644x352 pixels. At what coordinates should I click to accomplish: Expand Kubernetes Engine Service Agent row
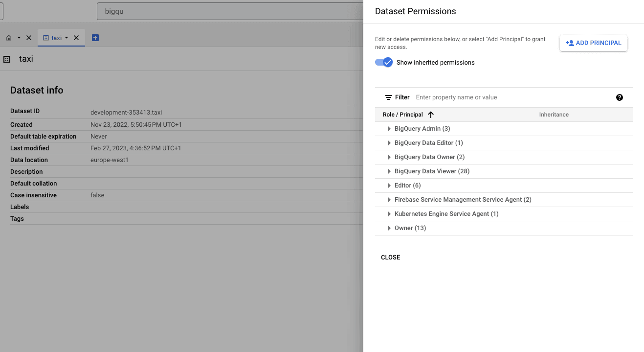point(389,214)
